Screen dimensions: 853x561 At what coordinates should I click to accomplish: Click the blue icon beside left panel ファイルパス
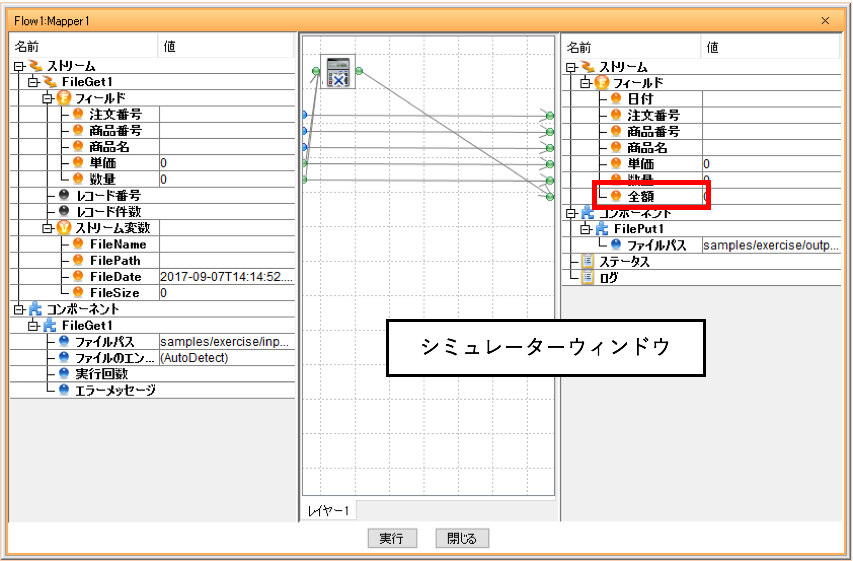tap(64, 341)
